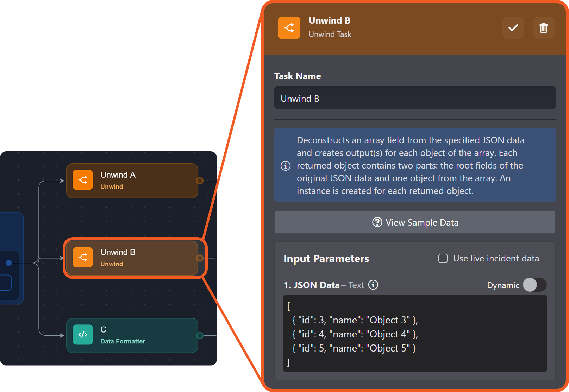Click the info icon in description box
Viewport: 569px width, 392px height.
(x=286, y=165)
